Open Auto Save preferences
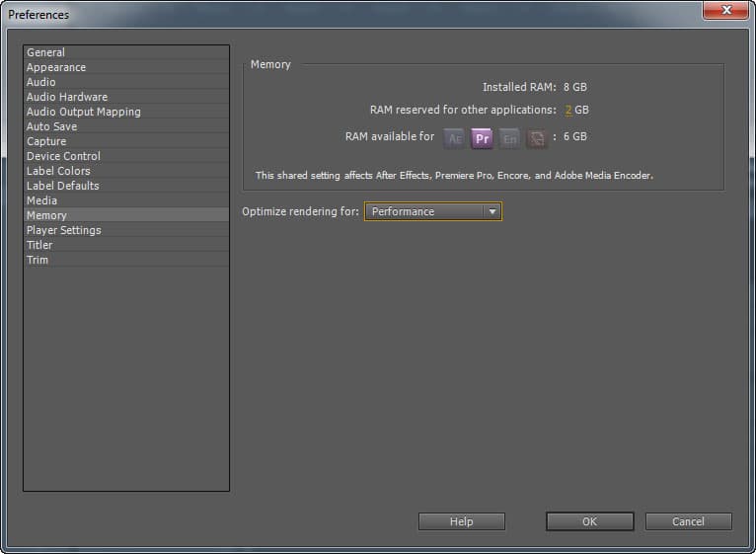 coord(126,126)
